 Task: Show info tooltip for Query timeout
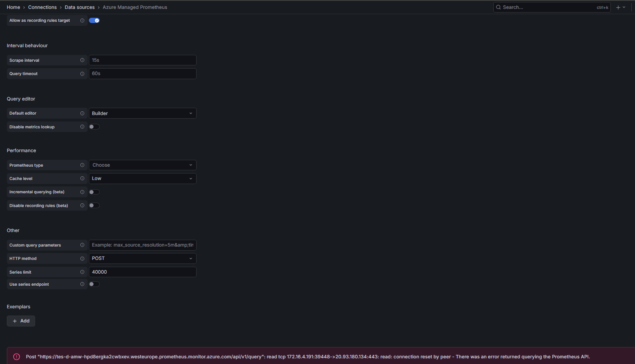click(x=82, y=74)
